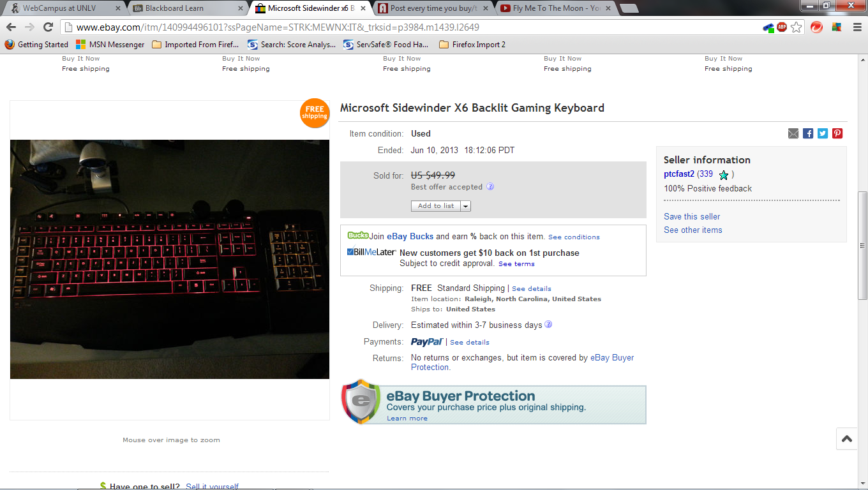Viewport: 868px width, 490px height.
Task: Close the Fly Me To The Moon tab
Action: tap(608, 8)
